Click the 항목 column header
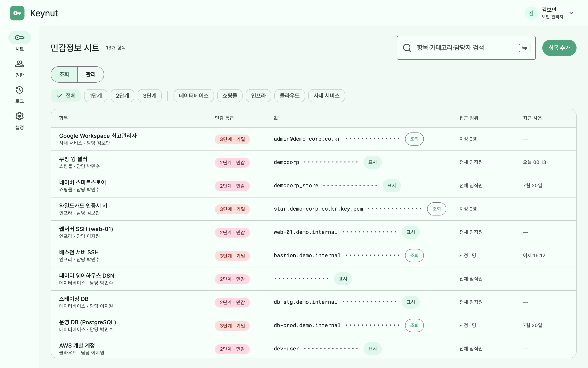The height and width of the screenshot is (368, 588). click(64, 118)
